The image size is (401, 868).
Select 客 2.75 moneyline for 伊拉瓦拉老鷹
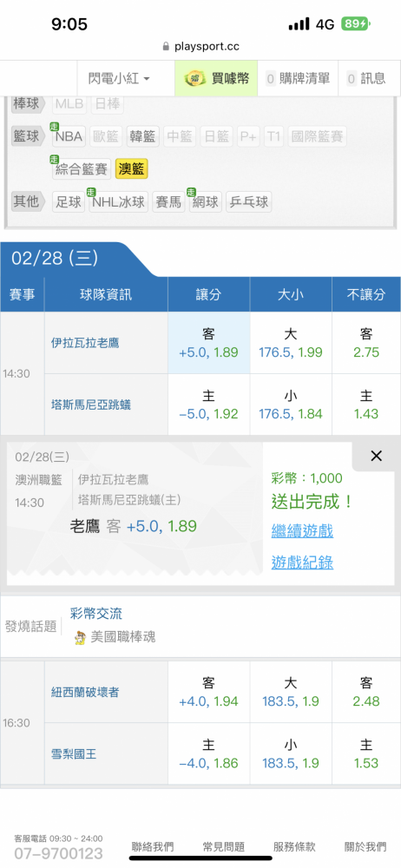click(366, 343)
